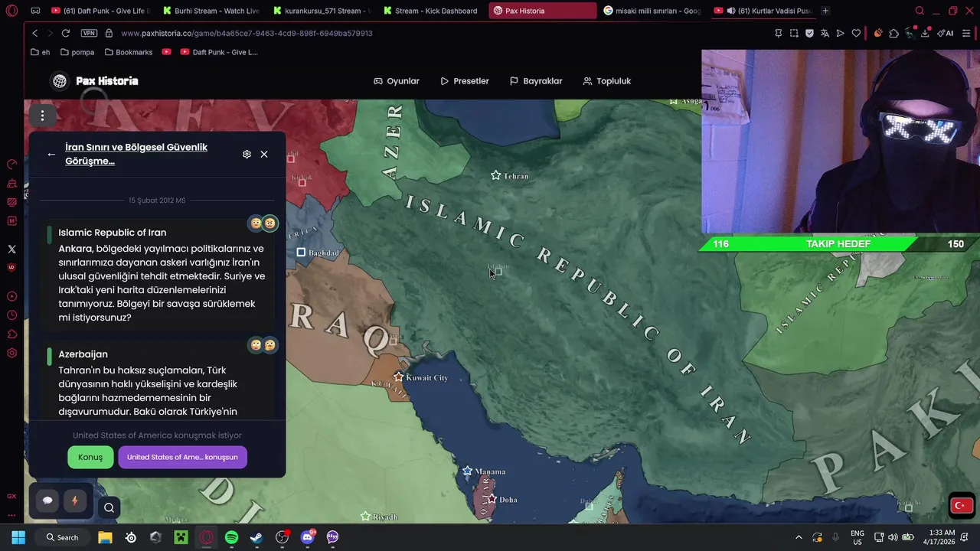Switch to kurankursu_571 Stream tab
The height and width of the screenshot is (551, 980).
(x=320, y=11)
